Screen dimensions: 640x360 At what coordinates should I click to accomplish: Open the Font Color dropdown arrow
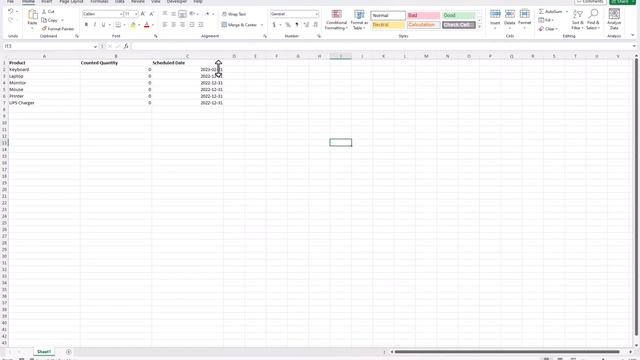click(x=153, y=25)
